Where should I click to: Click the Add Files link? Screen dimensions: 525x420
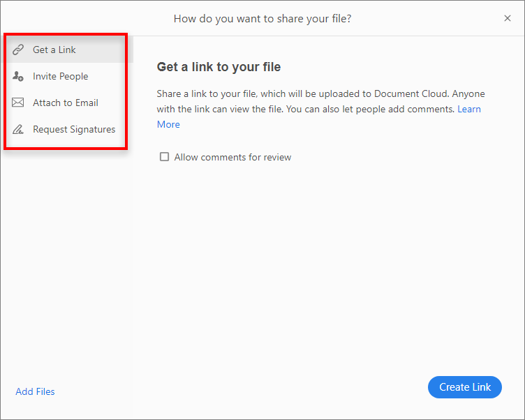click(x=35, y=391)
